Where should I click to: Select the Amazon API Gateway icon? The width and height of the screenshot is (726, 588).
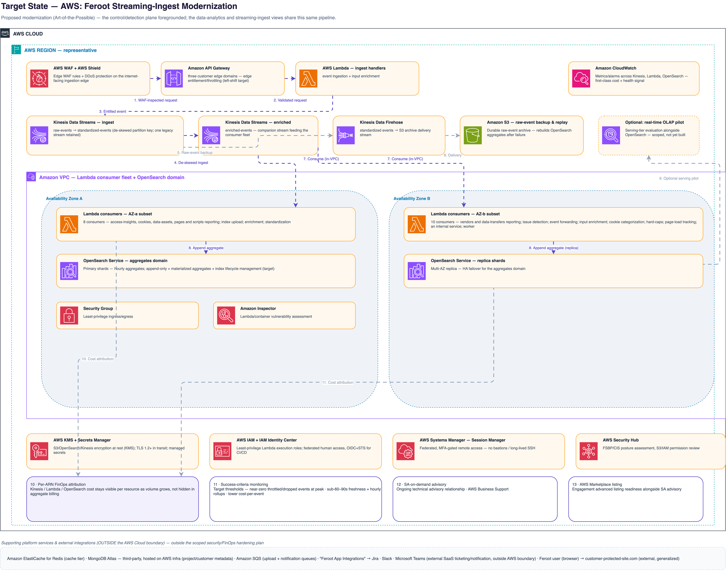click(174, 78)
